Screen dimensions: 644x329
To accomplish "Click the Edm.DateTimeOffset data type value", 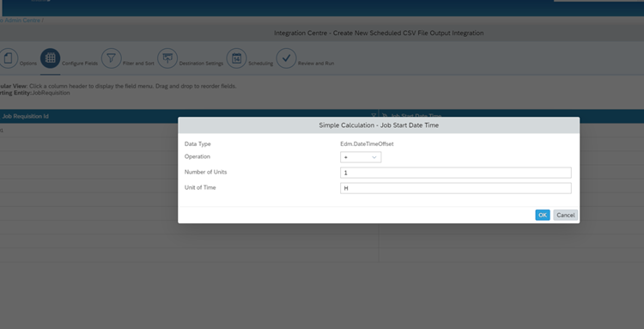I will click(x=367, y=144).
